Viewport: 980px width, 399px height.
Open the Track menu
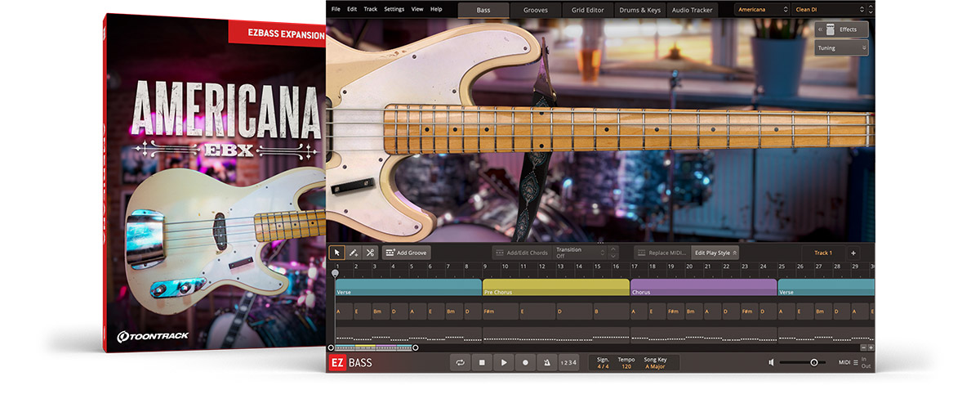(x=371, y=9)
